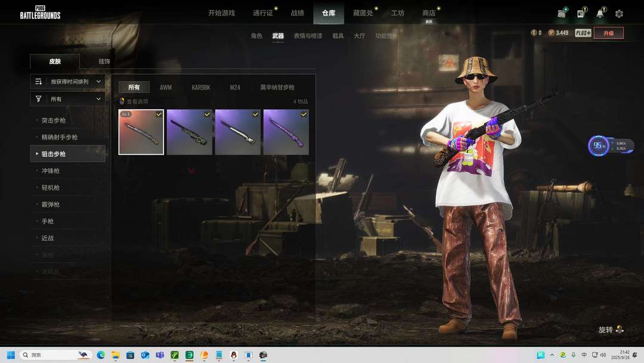Switch to the 表情与喷漆 sub-tab
Viewport: 644px width, 363px height.
[x=308, y=36]
